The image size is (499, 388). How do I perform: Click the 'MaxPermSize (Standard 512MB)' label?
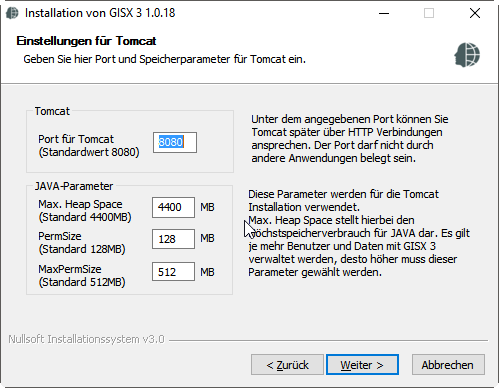coord(82,275)
